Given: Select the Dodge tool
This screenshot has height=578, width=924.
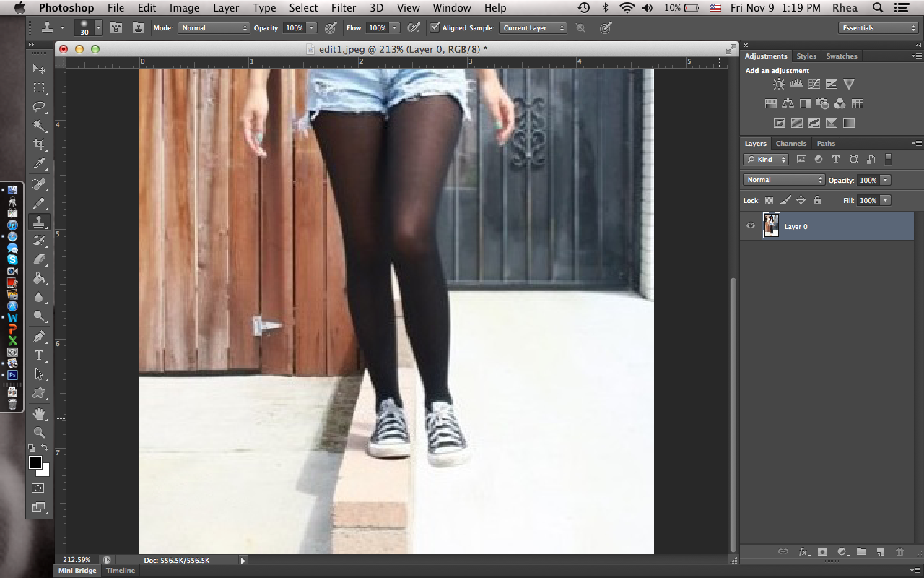Looking at the screenshot, I should 39,316.
